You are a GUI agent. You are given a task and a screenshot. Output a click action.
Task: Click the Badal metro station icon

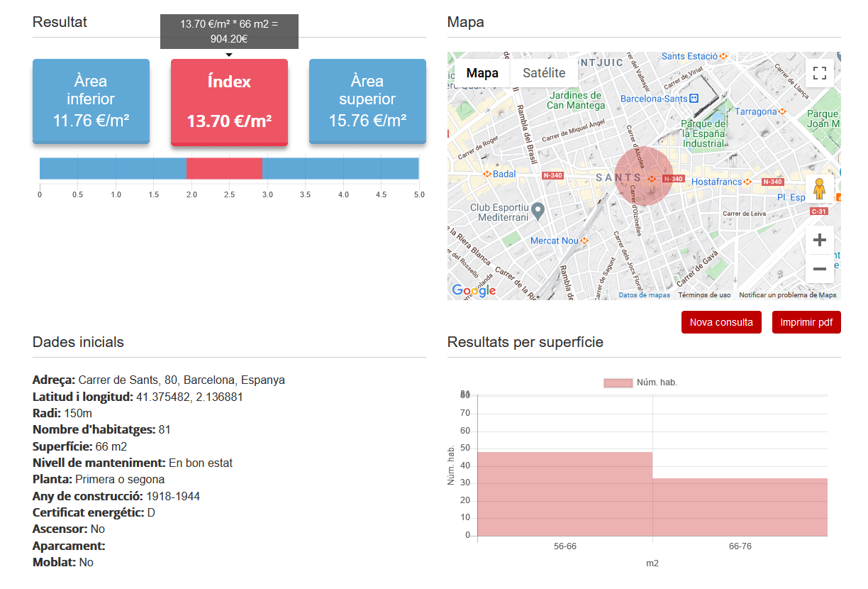(x=487, y=174)
